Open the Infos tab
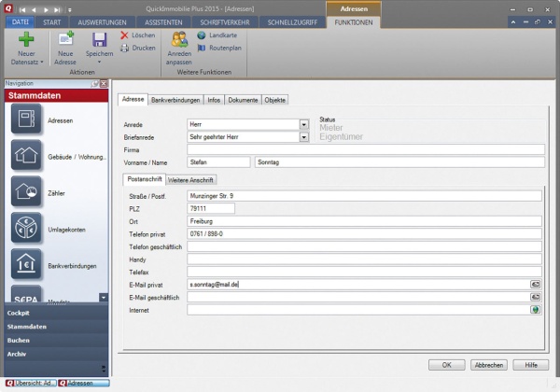560x392 pixels. click(x=214, y=100)
